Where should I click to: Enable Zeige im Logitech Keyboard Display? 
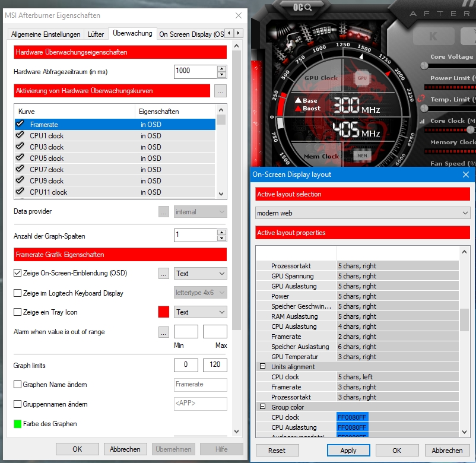pyautogui.click(x=18, y=293)
